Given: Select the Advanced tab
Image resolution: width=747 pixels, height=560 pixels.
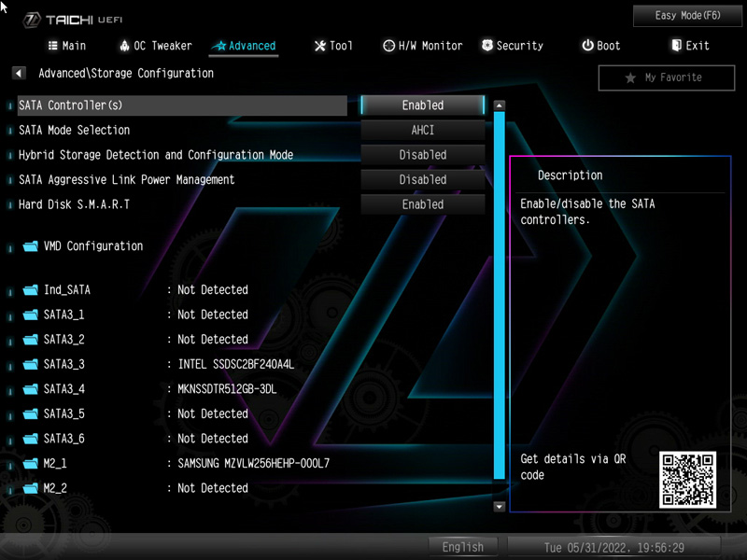Looking at the screenshot, I should pos(244,46).
